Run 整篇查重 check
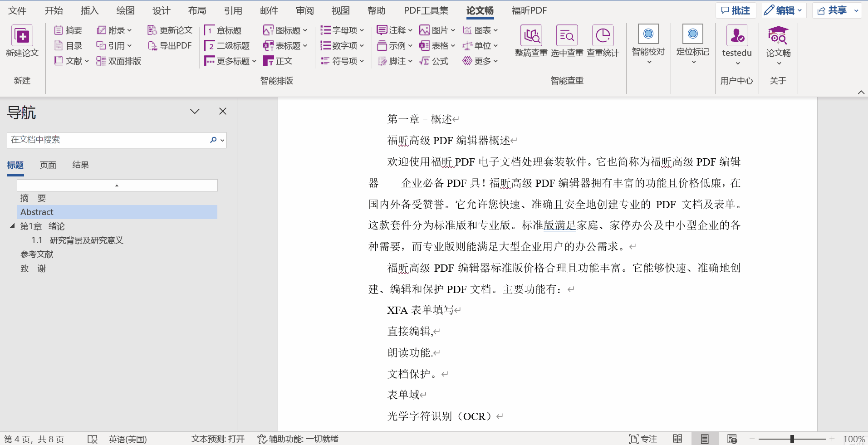The image size is (868, 445). point(531,41)
